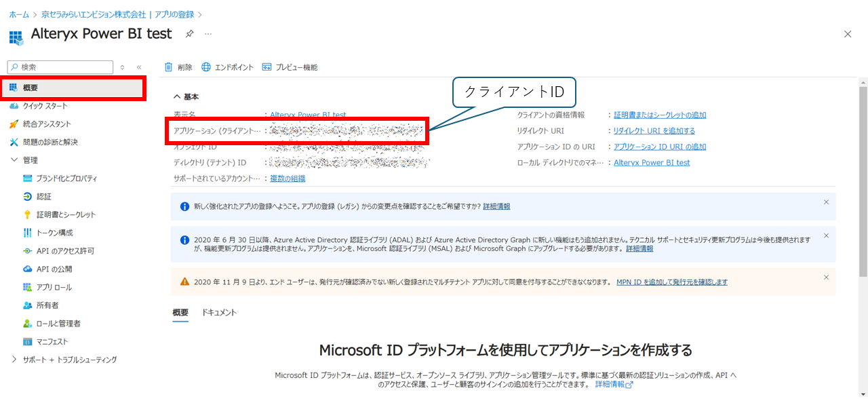This screenshot has width=868, height=399.
Task: Click the up/down arrows icon beside the search box
Action: pyautogui.click(x=122, y=67)
